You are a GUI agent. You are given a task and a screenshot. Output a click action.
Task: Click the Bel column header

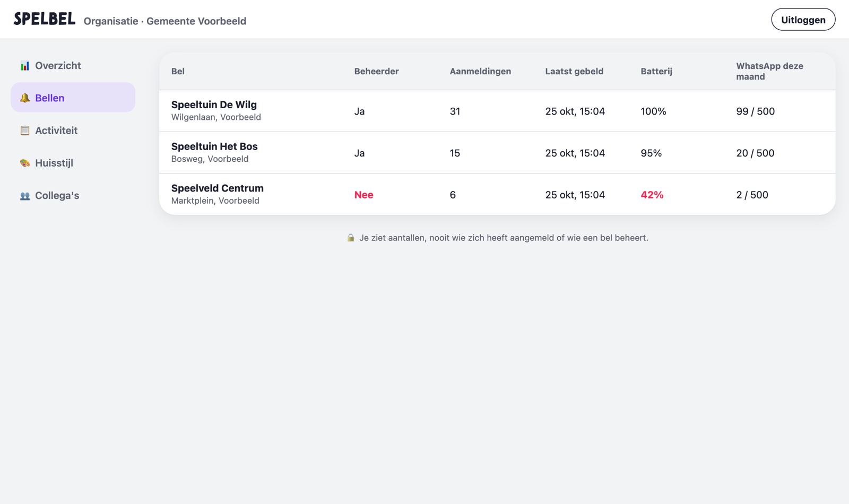pos(178,71)
